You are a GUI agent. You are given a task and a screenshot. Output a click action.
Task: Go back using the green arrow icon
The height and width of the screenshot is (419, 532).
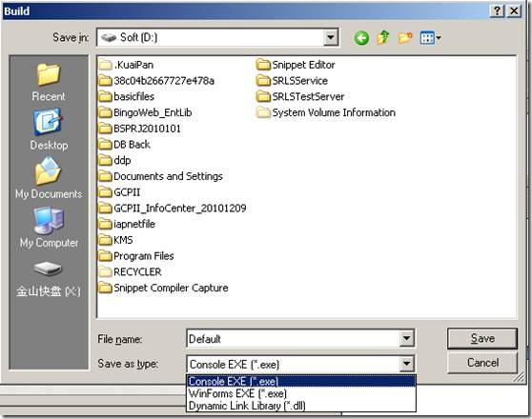coord(361,38)
